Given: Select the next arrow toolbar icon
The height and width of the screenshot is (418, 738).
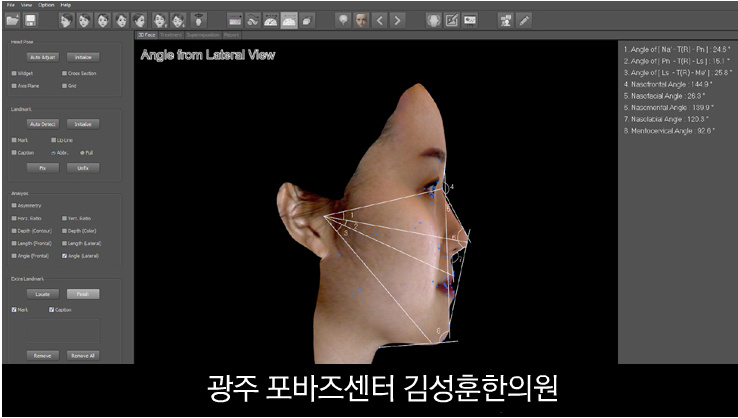Looking at the screenshot, I should click(x=398, y=20).
